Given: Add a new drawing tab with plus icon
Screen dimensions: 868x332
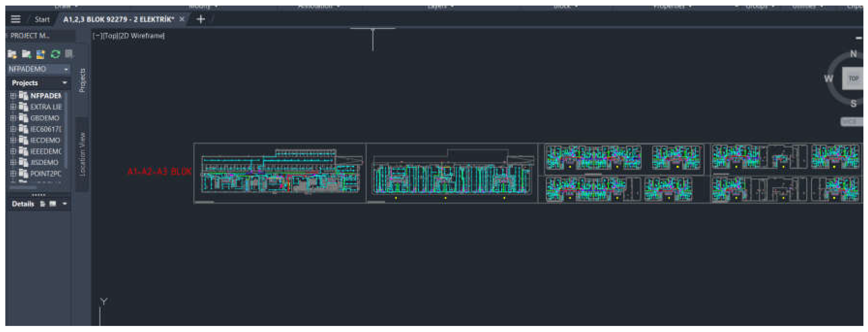Looking at the screenshot, I should (x=201, y=19).
